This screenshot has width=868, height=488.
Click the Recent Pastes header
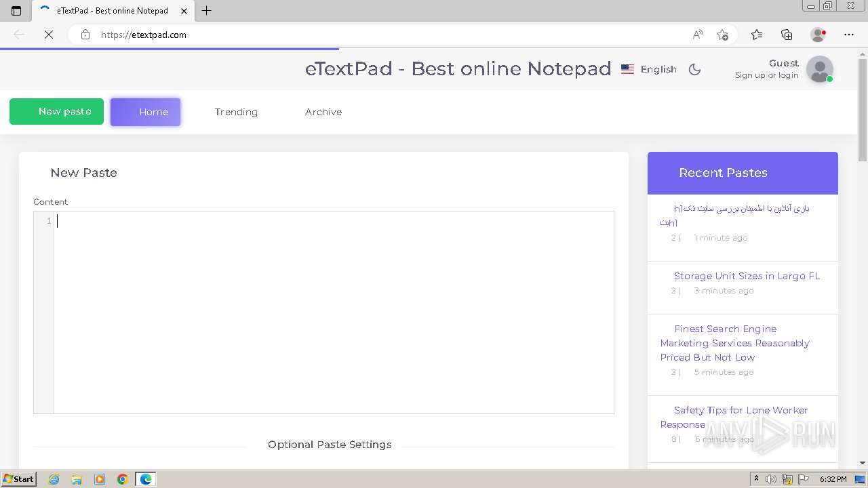pyautogui.click(x=743, y=173)
